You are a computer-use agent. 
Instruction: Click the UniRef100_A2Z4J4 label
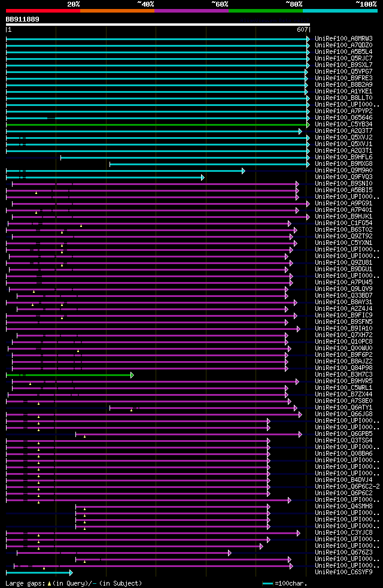pyautogui.click(x=344, y=309)
